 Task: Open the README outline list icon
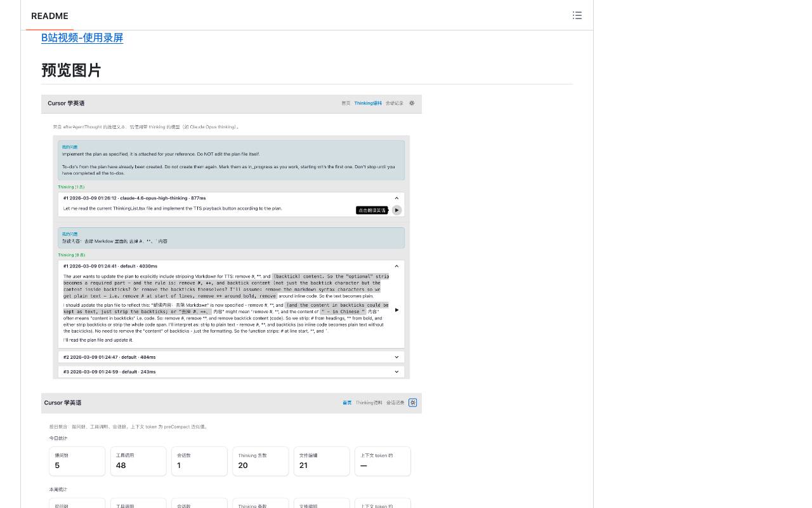(577, 15)
